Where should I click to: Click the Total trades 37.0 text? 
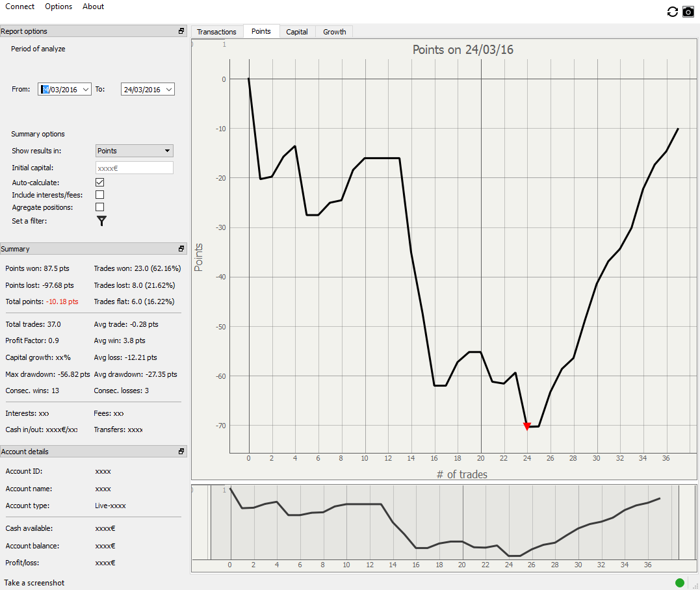pyautogui.click(x=33, y=324)
